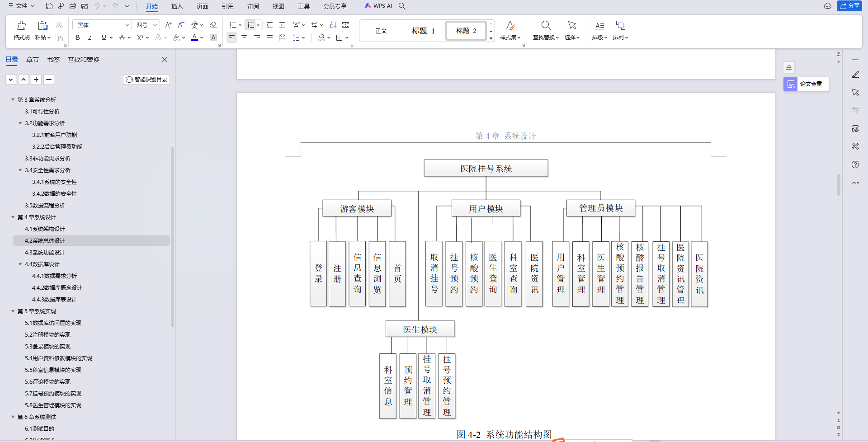868x442 pixels.
Task: Select the annotation pen in the right sidebar
Action: [x=855, y=74]
